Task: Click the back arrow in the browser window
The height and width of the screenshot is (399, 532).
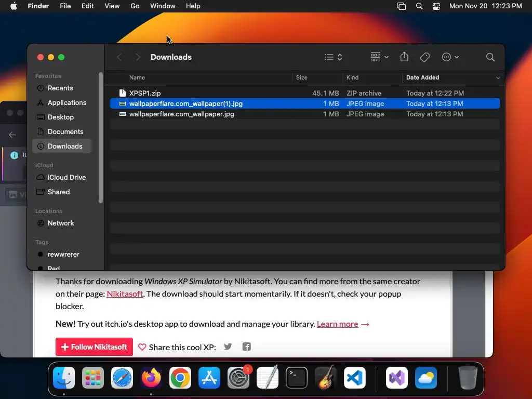Action: [x=12, y=135]
